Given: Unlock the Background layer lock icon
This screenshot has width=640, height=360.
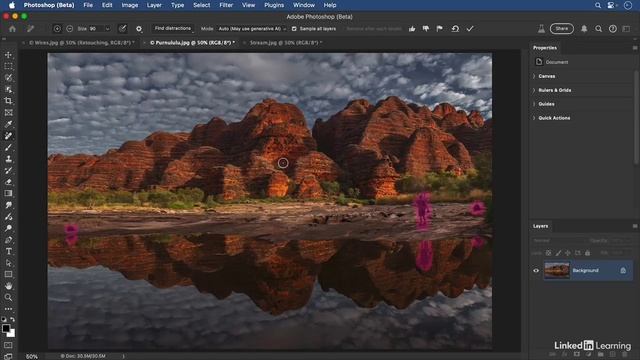Looking at the screenshot, I should coord(623,270).
